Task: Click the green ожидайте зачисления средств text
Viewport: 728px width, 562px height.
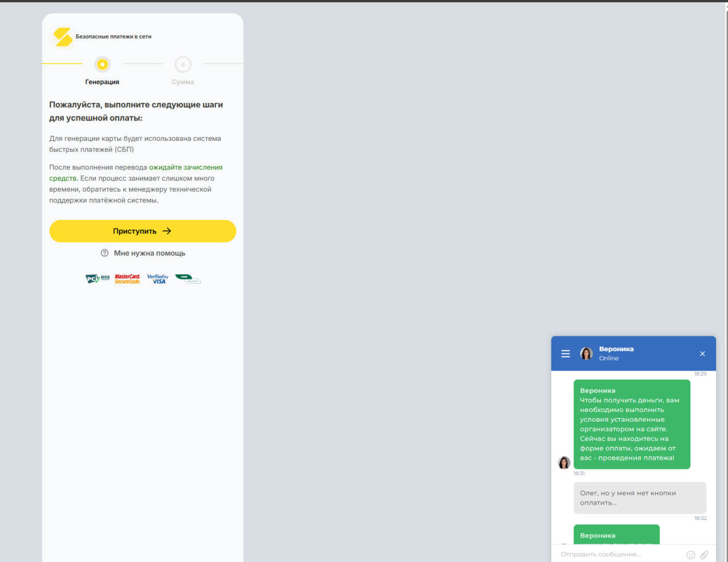Action: pos(185,168)
